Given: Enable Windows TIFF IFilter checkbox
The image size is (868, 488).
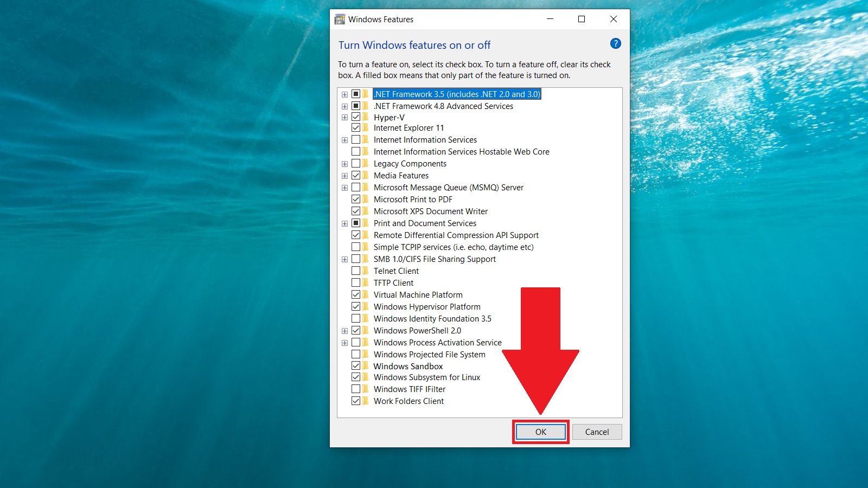Looking at the screenshot, I should tap(356, 389).
